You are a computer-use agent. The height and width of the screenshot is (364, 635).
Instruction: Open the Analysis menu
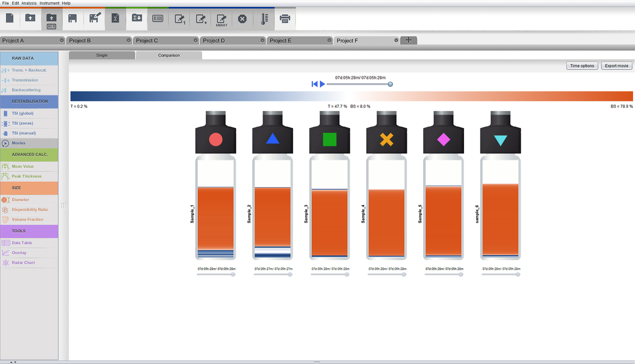coord(29,3)
